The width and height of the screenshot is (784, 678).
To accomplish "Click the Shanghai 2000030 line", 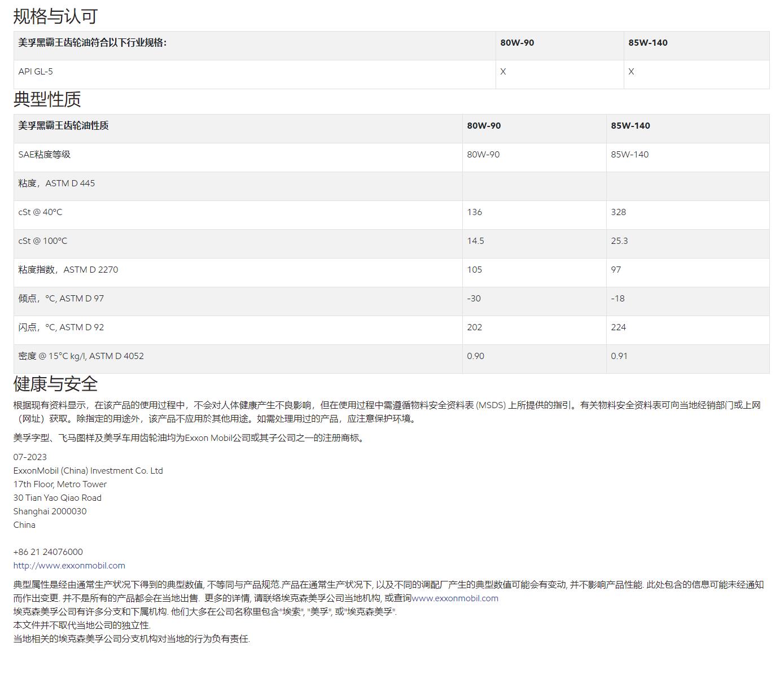I will pos(50,511).
